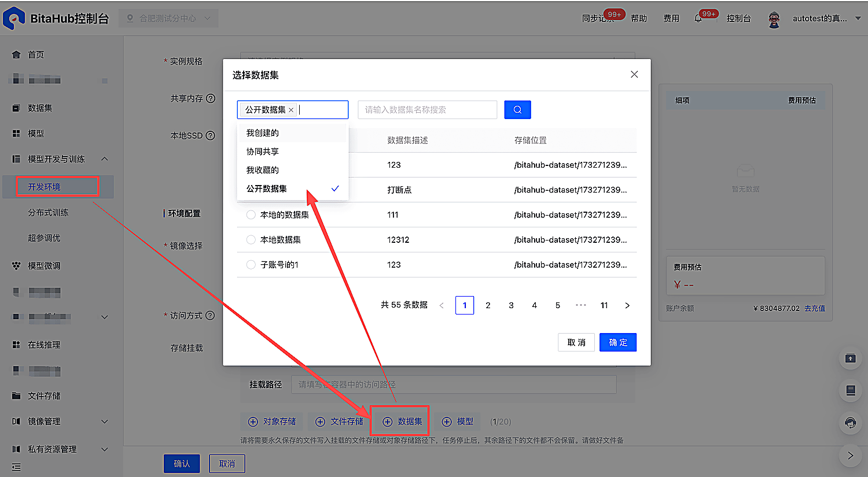
Task: Click the customer service headset icon
Action: 850,423
